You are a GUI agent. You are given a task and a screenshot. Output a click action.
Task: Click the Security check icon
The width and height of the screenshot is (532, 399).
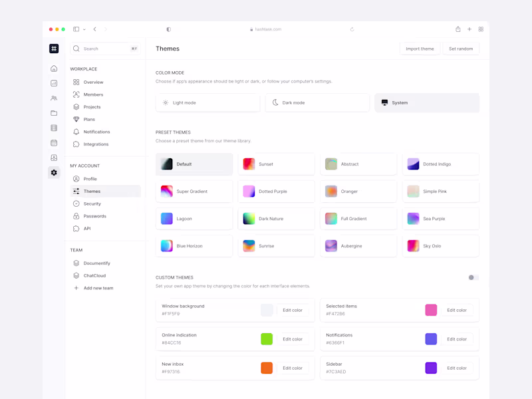(x=76, y=203)
